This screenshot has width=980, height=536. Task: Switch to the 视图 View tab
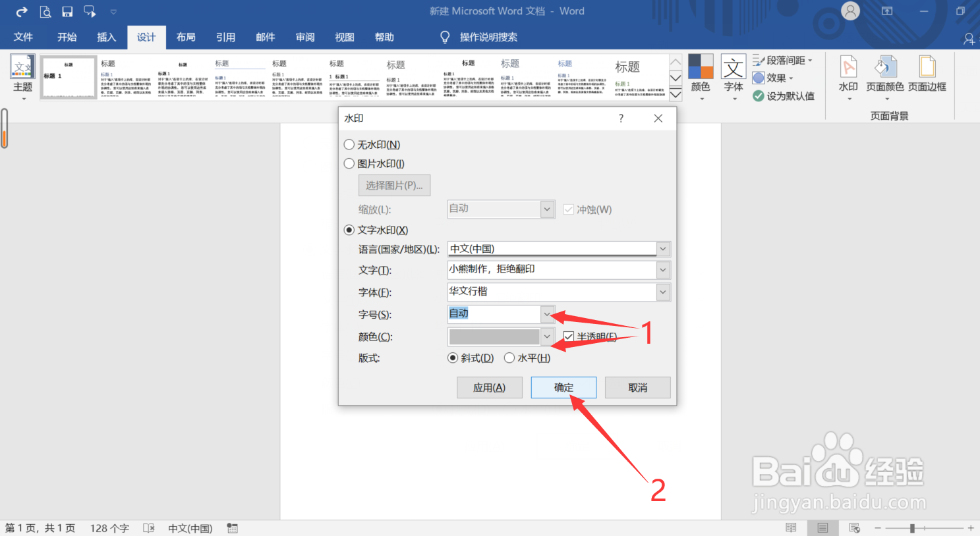tap(345, 38)
